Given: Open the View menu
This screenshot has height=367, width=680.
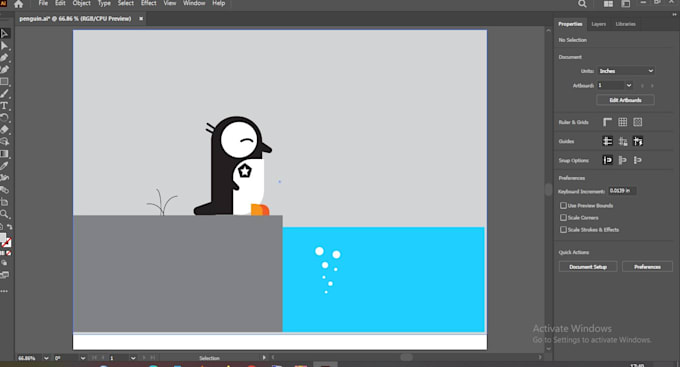Looking at the screenshot, I should 170,3.
